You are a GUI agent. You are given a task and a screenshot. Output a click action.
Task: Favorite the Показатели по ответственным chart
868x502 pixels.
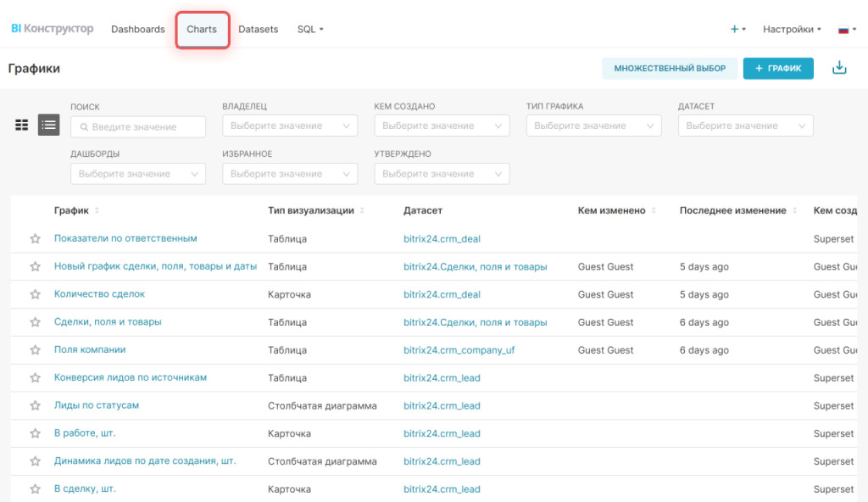pyautogui.click(x=36, y=239)
